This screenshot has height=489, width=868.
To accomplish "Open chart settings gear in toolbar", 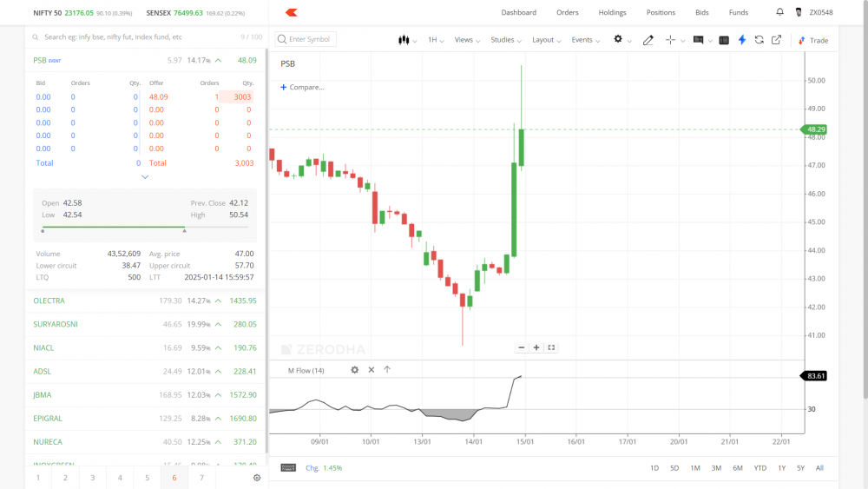I will point(618,39).
